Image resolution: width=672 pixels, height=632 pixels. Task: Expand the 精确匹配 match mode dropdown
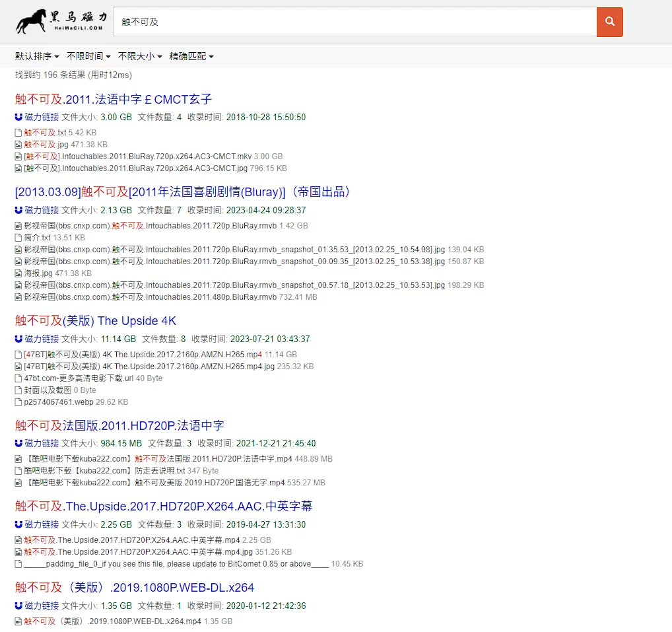pyautogui.click(x=191, y=56)
